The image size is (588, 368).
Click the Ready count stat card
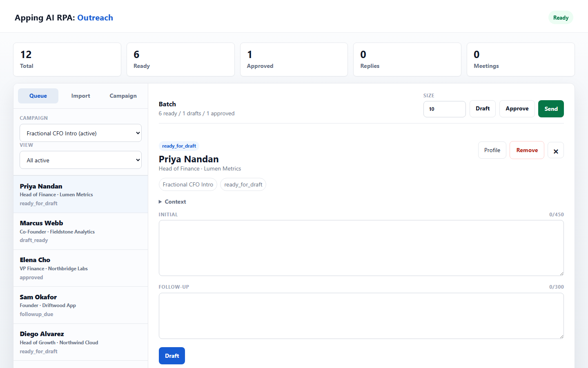pyautogui.click(x=180, y=59)
